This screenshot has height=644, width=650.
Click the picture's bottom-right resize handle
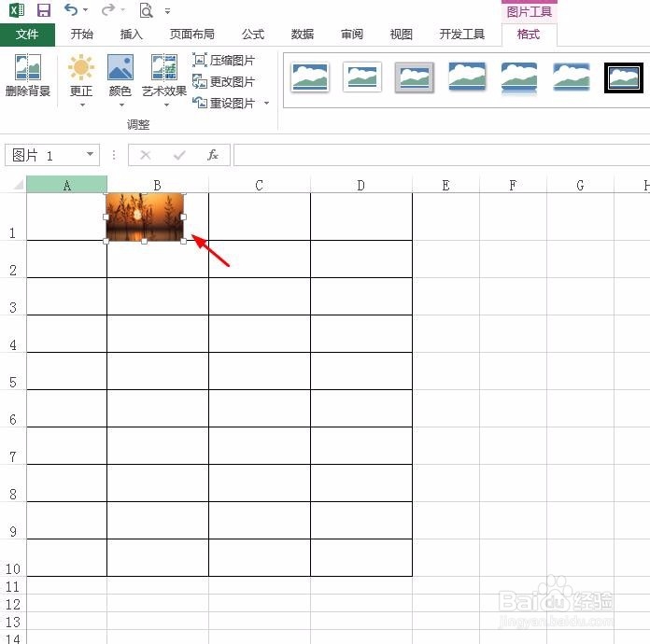[184, 241]
